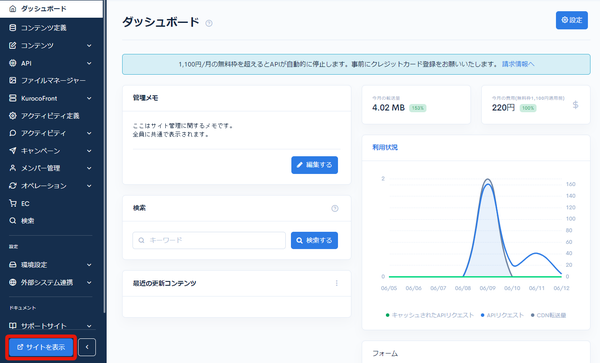Viewport: 600px width, 363px height.
Task: Click the 設定 button at top right
Action: pyautogui.click(x=572, y=20)
